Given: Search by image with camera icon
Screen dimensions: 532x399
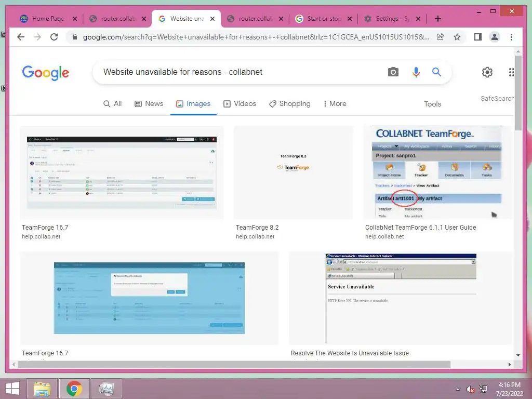Looking at the screenshot, I should coord(393,72).
